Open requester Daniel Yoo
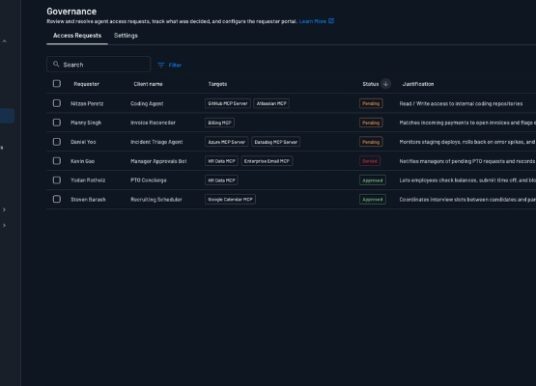The height and width of the screenshot is (386, 536). pyautogui.click(x=83, y=142)
